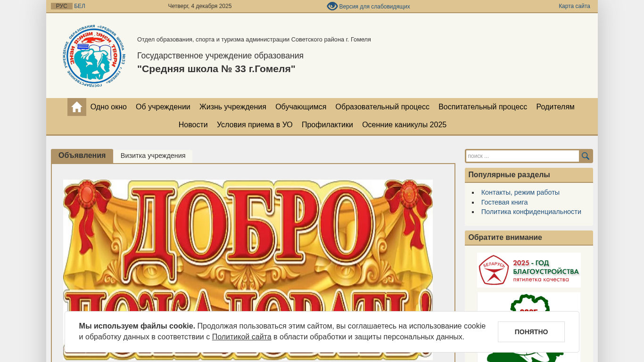This screenshot has width=644, height=362.
Task: Open the Одно окно menu
Action: (x=108, y=107)
